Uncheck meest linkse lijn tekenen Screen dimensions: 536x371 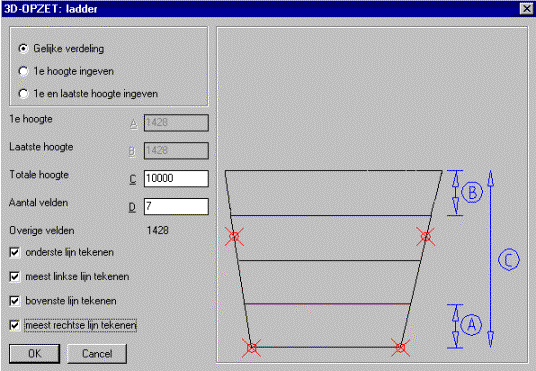tap(15, 276)
